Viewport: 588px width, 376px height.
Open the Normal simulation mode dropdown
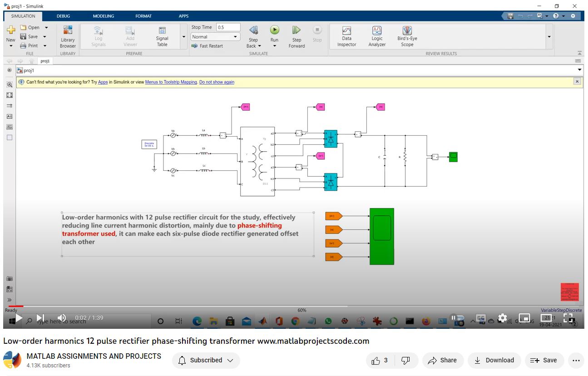[215, 37]
